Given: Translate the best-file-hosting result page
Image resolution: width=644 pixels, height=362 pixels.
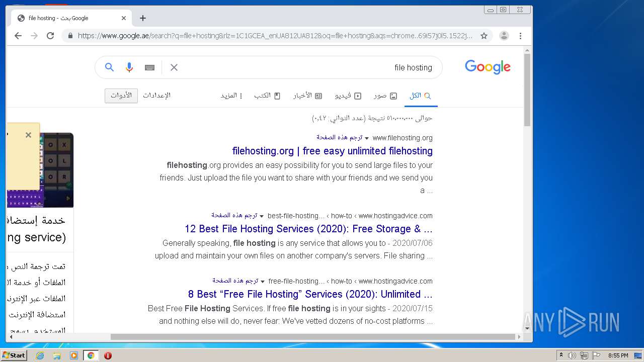Looking at the screenshot, I should pyautogui.click(x=234, y=215).
